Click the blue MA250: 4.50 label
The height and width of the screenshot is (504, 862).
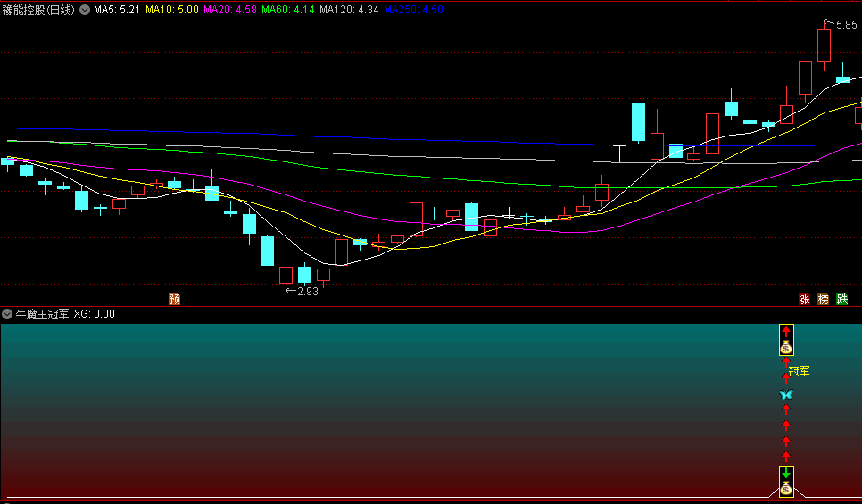coord(413,10)
